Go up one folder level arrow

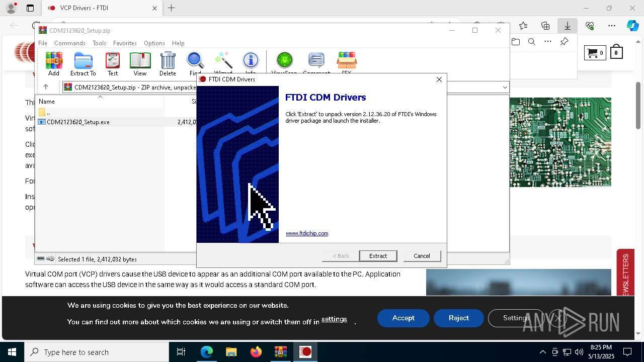click(45, 87)
